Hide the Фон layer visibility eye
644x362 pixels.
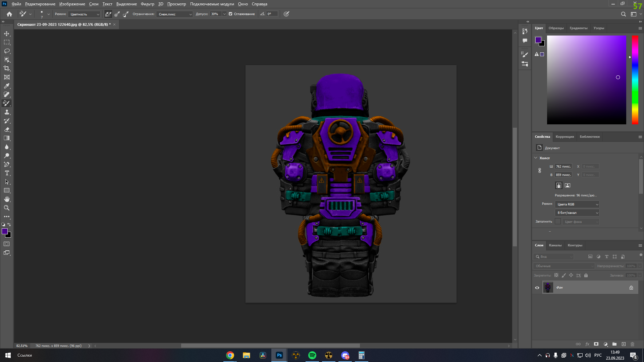(537, 288)
